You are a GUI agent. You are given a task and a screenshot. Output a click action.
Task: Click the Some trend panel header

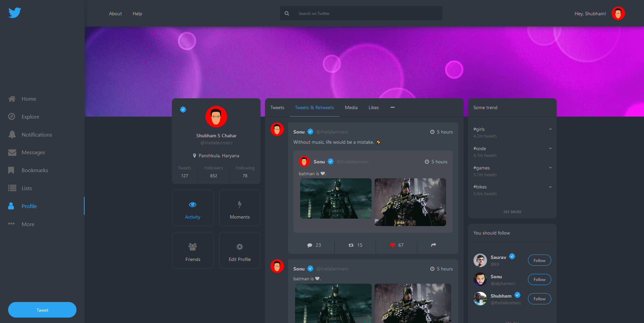(512, 107)
